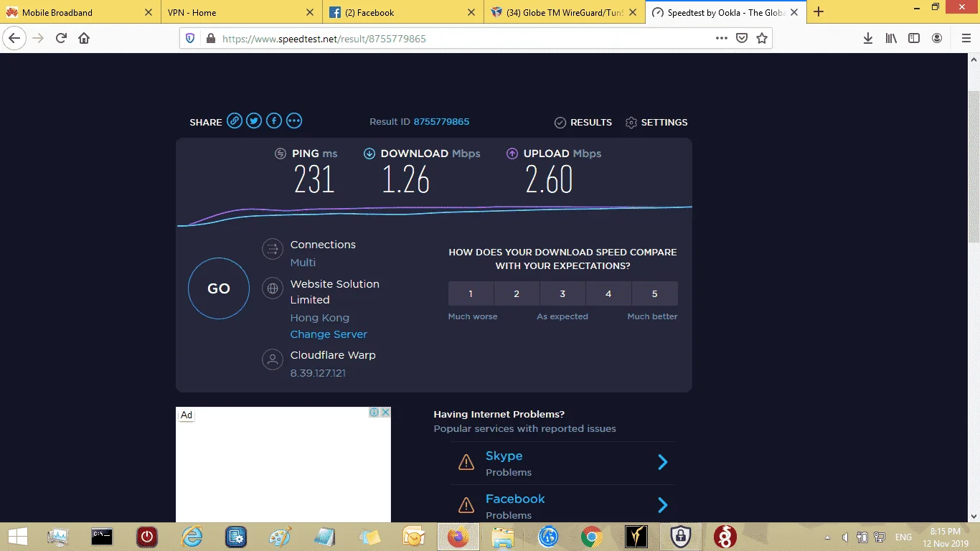Open the Facebook problems link

(x=515, y=499)
